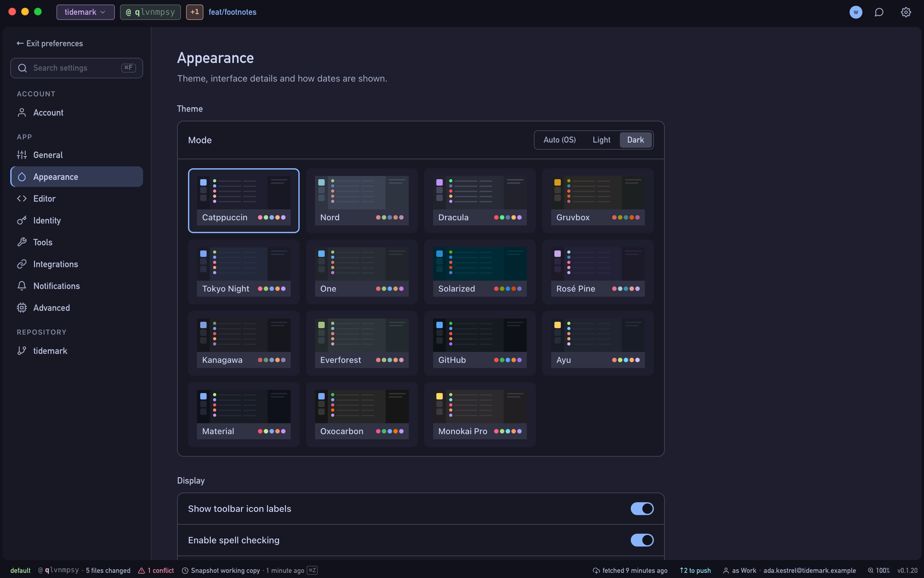Open settings gear icon in title bar
The image size is (924, 578).
(906, 12)
